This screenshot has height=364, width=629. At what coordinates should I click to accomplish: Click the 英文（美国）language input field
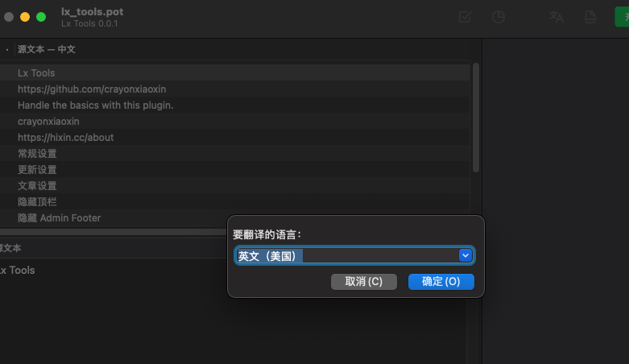click(x=346, y=256)
